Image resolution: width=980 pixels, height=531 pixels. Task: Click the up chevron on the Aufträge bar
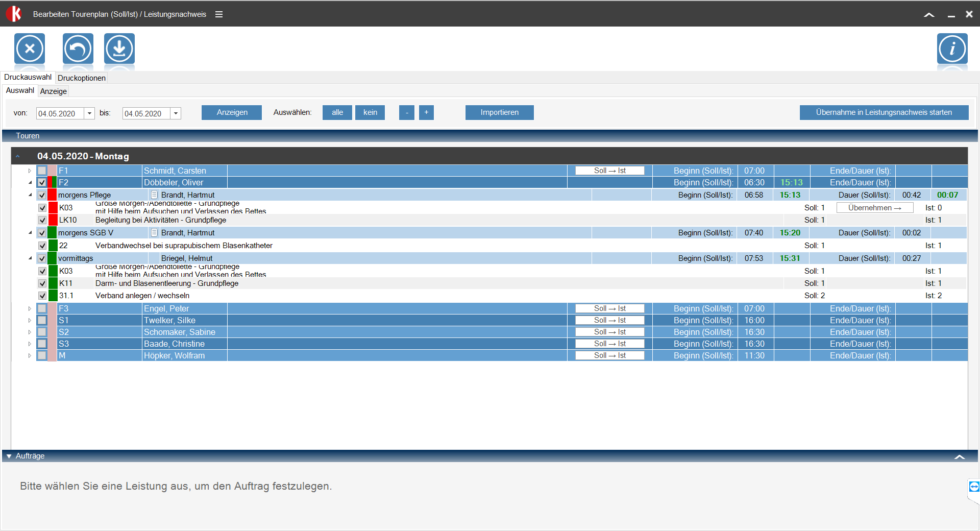click(960, 456)
